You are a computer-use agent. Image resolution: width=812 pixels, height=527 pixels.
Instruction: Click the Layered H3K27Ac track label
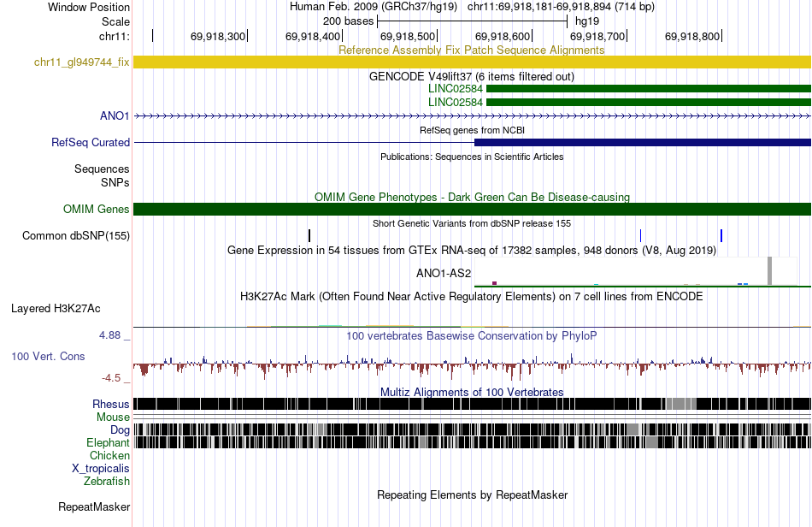click(x=56, y=309)
